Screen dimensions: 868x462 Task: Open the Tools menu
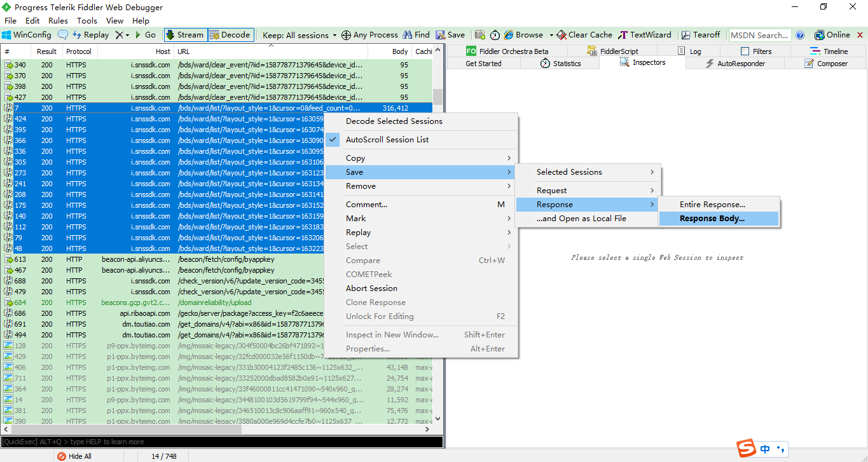87,21
